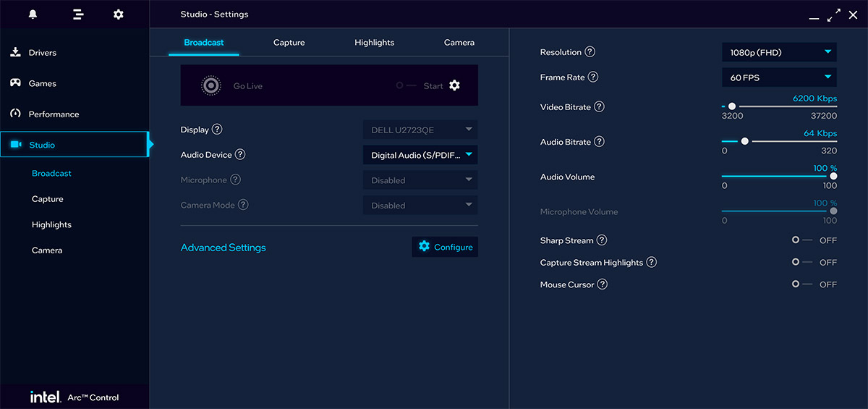
Task: Click the Drivers download icon
Action: (x=14, y=52)
